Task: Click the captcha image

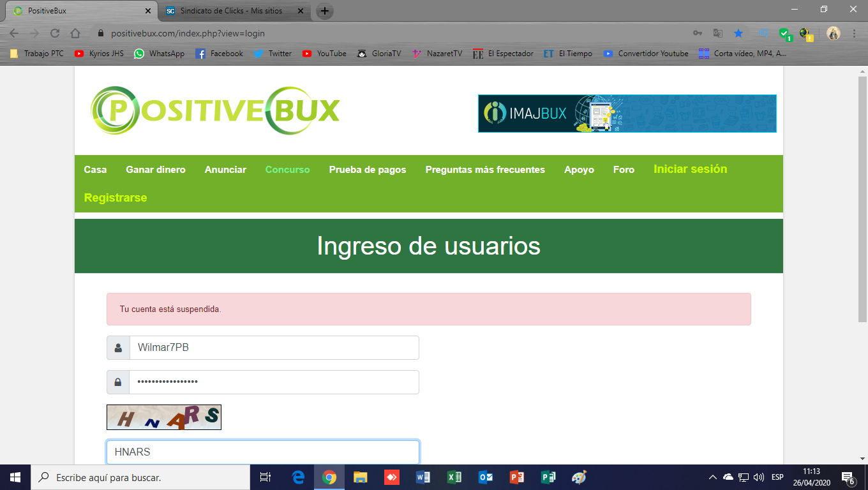Action: 164,417
